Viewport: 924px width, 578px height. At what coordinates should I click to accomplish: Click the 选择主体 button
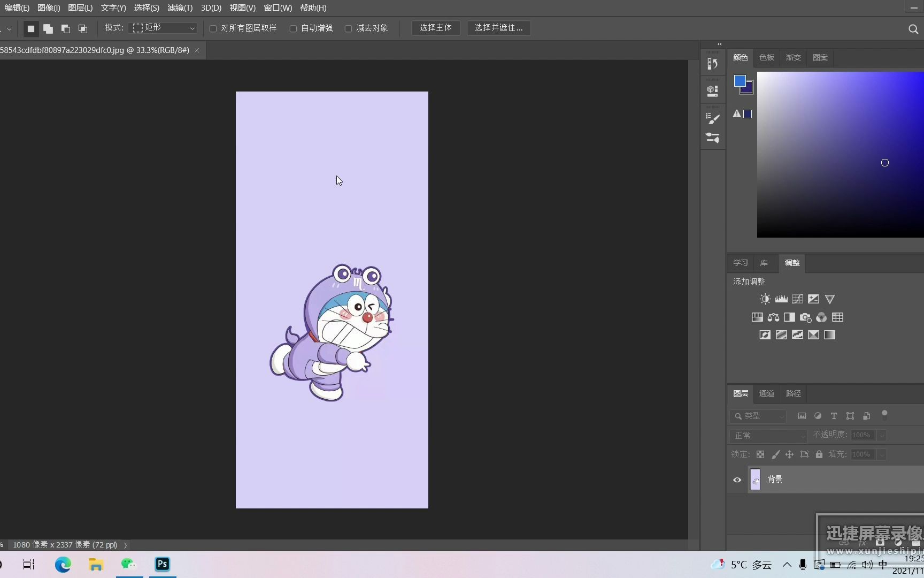436,28
